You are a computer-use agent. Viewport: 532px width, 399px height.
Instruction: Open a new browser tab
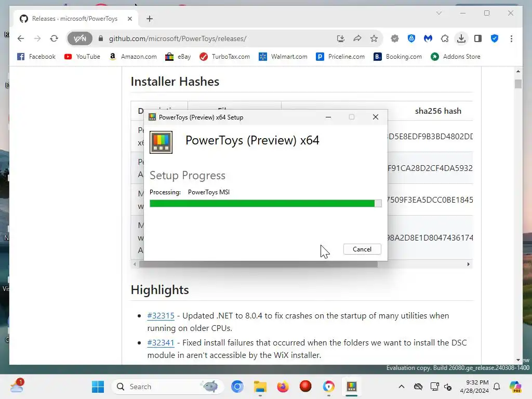[x=150, y=19]
